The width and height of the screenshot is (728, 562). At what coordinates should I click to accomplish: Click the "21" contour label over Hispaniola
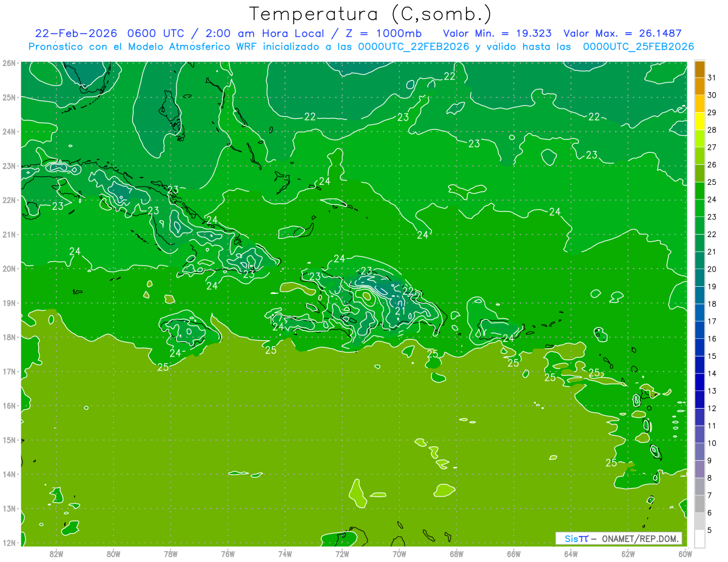tap(400, 311)
